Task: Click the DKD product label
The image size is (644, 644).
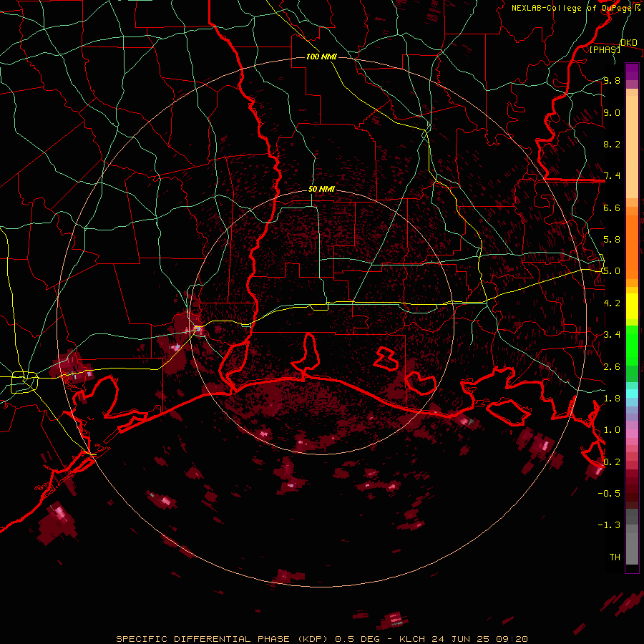Action: coord(629,43)
